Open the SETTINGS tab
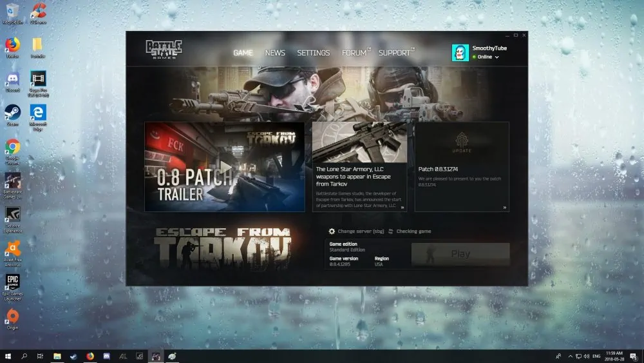Screen dimensions: 644x363 (x=314, y=53)
